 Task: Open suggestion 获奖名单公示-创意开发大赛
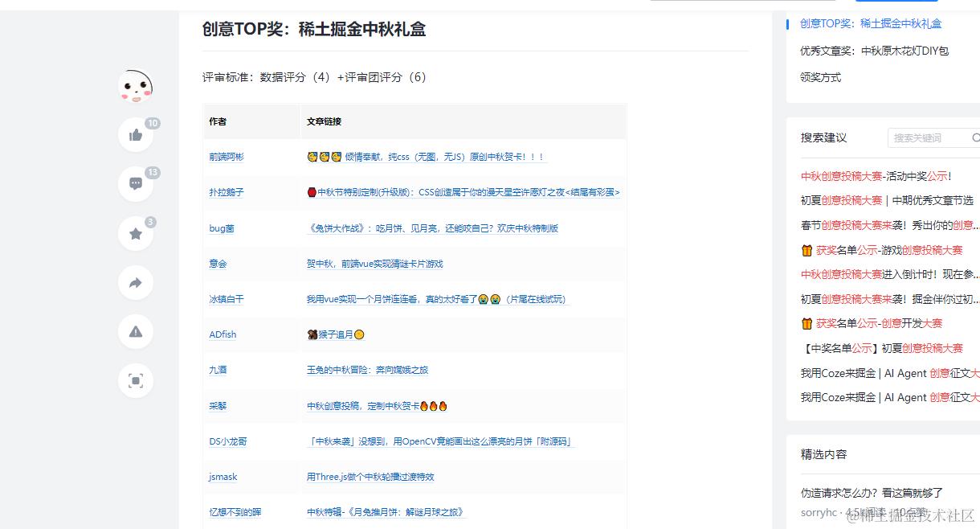pyautogui.click(x=872, y=323)
